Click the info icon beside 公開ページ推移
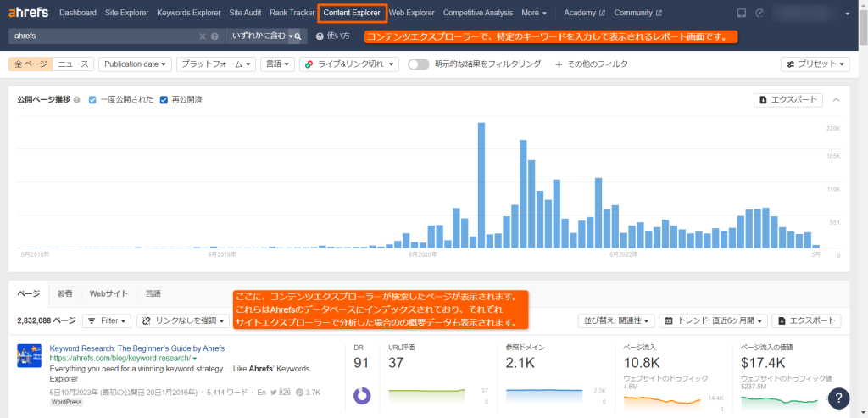Viewport: 868px width, 418px height. [77, 100]
